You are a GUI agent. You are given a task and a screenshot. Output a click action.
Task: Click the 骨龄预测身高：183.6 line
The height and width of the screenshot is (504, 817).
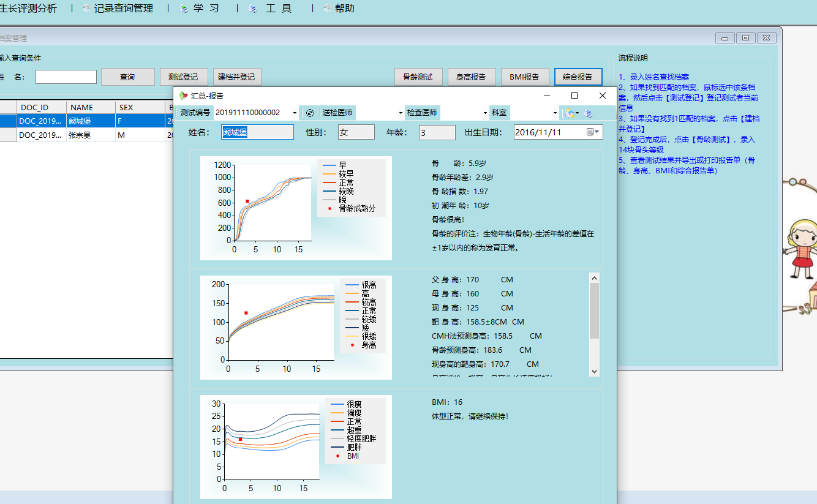point(482,350)
